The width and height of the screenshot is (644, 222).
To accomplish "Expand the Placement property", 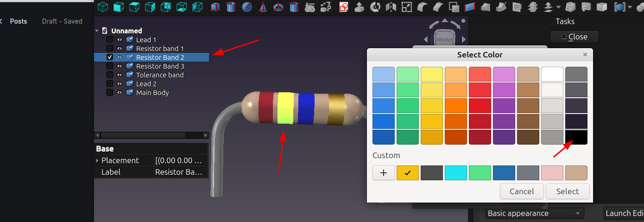I will pos(97,160).
